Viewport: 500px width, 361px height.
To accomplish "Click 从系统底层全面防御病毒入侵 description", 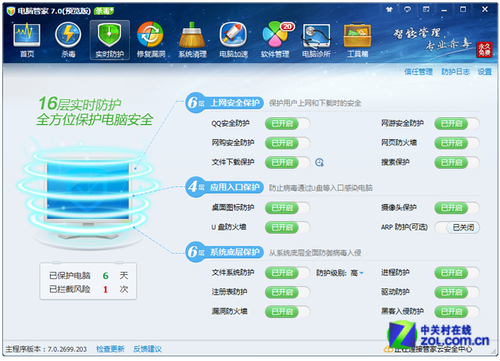I will click(x=315, y=253).
